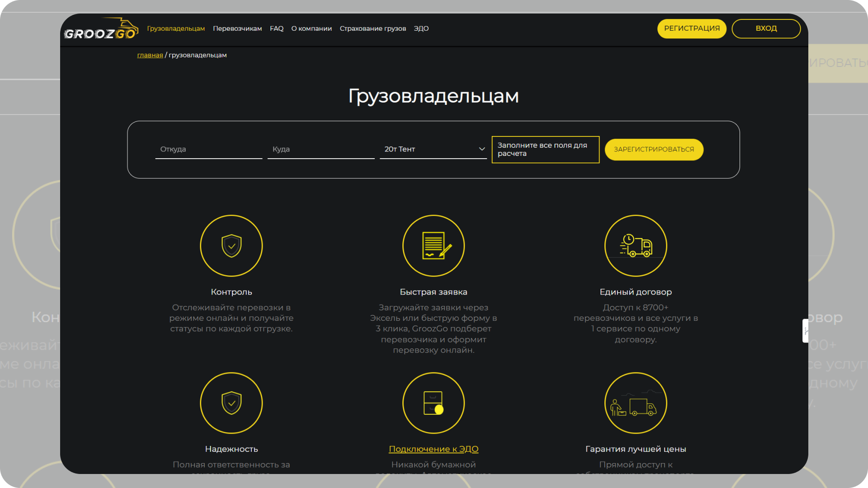Focus the Откуда origin field
This screenshot has width=868, height=488.
(209, 149)
